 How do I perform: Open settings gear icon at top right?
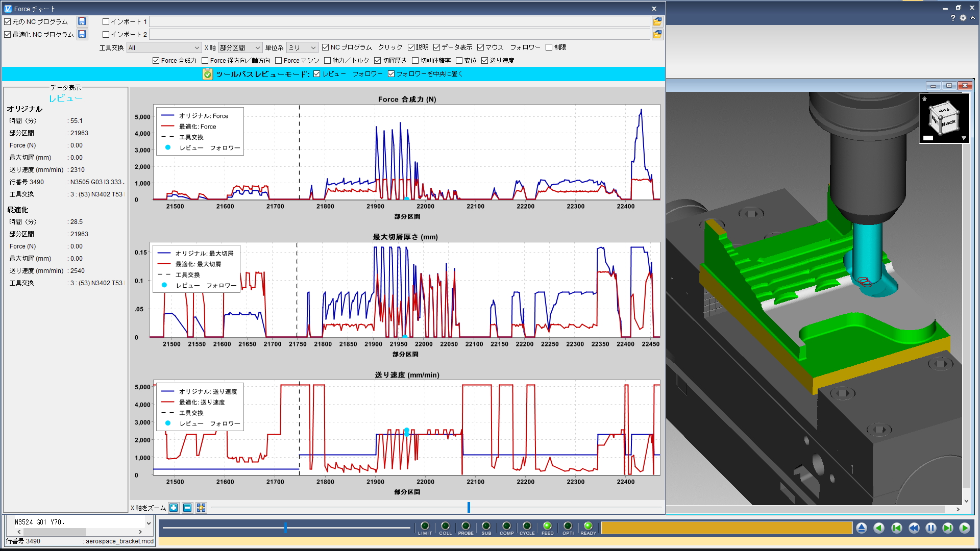[x=963, y=18]
